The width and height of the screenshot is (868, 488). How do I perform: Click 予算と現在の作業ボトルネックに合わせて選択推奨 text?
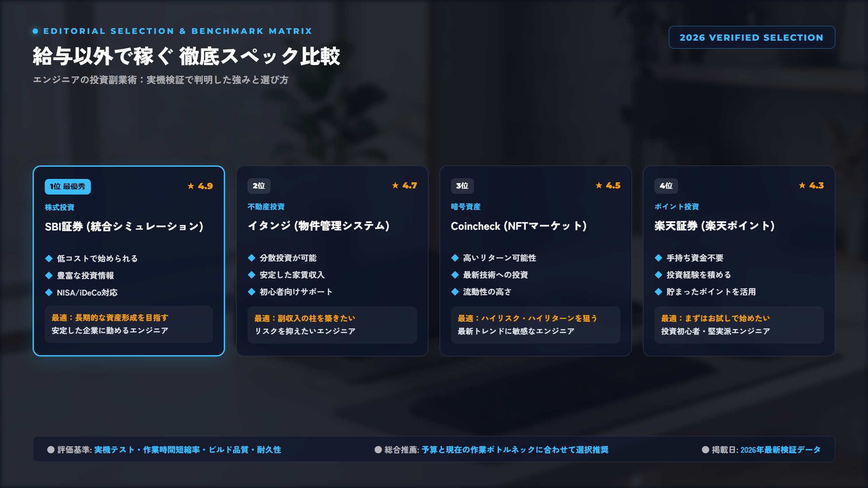coord(515,450)
